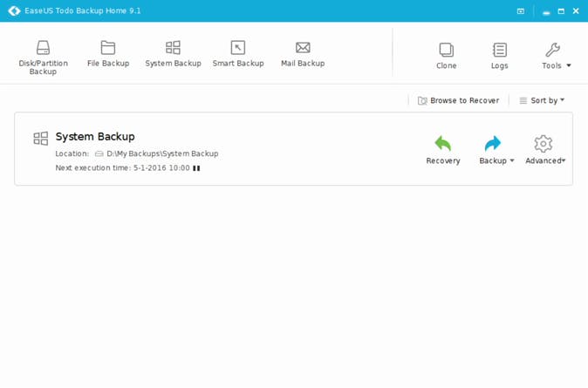588x388 pixels.
Task: Open Advanced gear settings
Action: point(543,144)
